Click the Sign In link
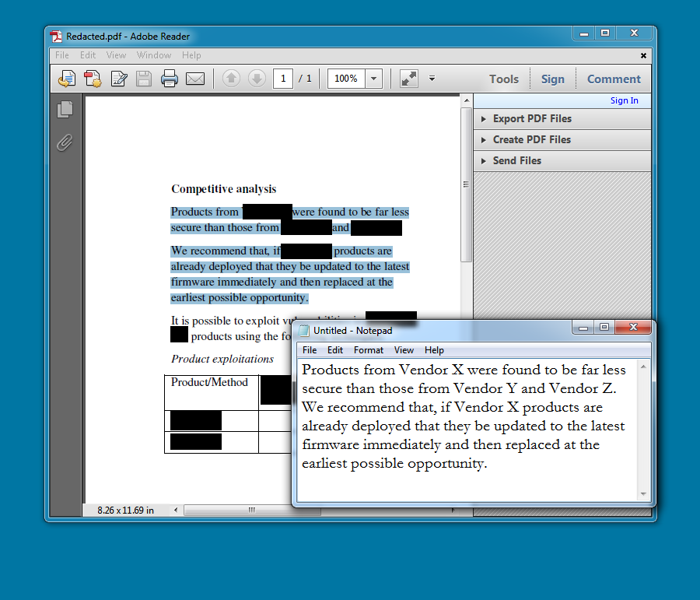 (x=624, y=100)
